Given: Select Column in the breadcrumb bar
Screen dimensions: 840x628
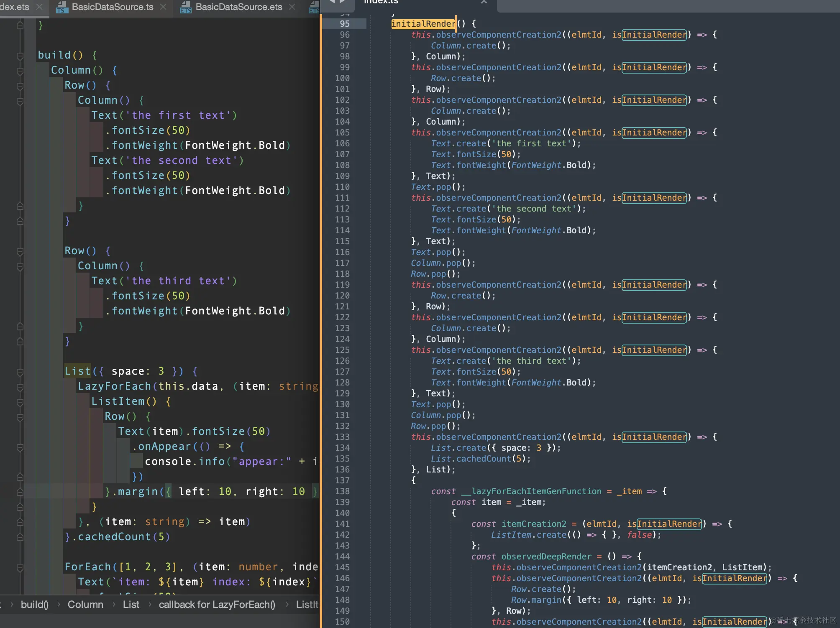Looking at the screenshot, I should 85,604.
